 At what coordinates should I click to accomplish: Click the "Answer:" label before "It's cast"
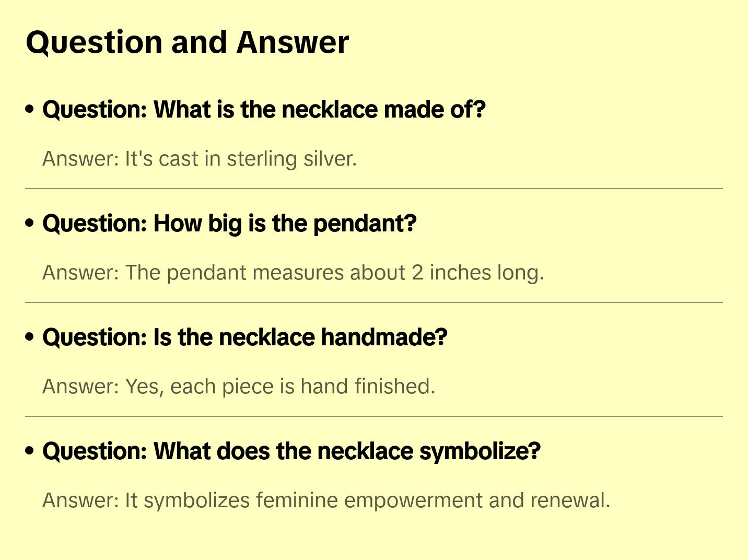point(81,159)
